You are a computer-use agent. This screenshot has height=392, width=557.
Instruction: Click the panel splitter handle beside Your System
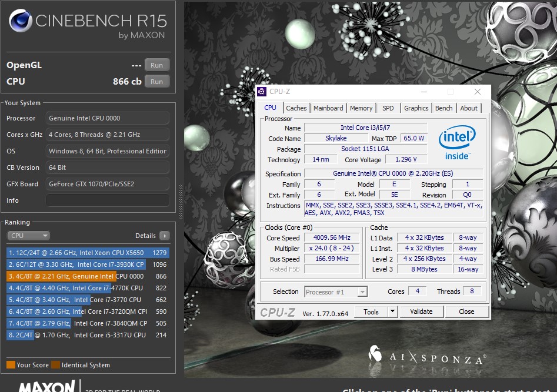coord(181,202)
